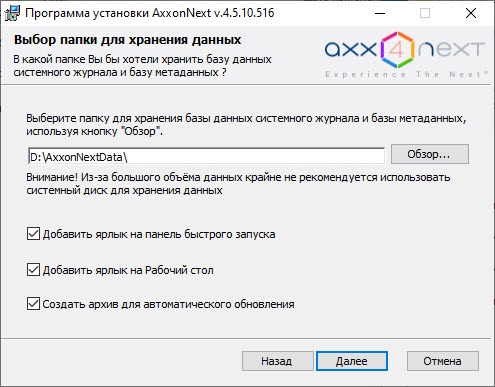Click the hexagon "4" AxxonNext emblem
Viewport: 495px width, 387px height.
pos(397,50)
